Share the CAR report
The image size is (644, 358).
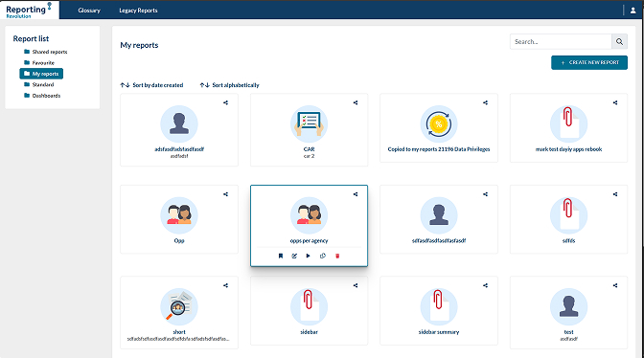click(x=356, y=102)
